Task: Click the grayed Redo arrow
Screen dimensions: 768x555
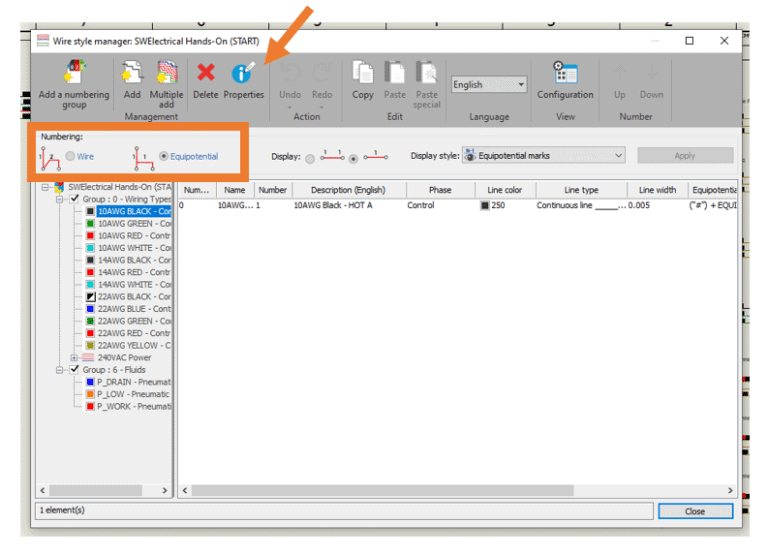Action: [x=322, y=72]
